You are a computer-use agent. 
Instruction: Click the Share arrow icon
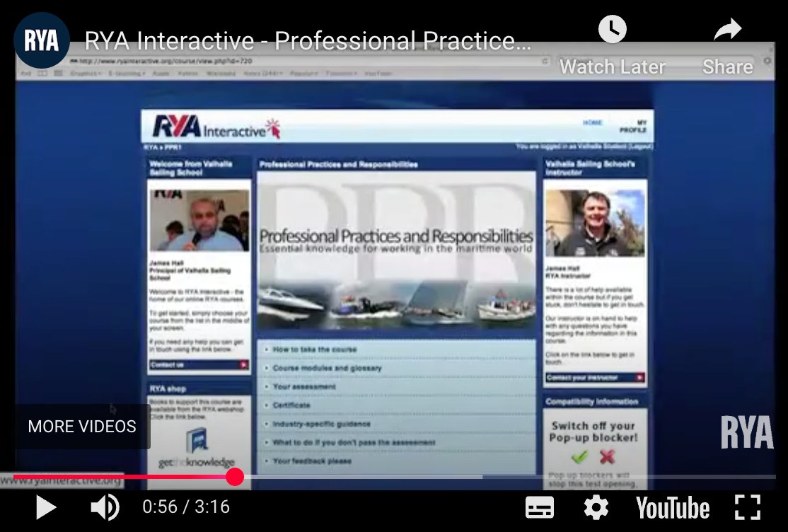pos(728,29)
